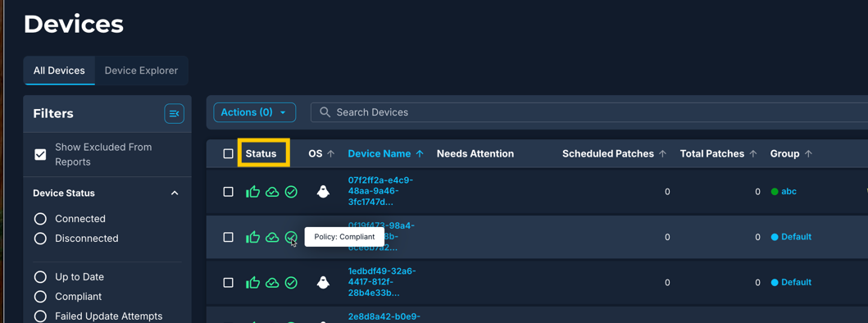The image size is (868, 323).
Task: Collapse the Device Status section chevron
Action: (x=175, y=193)
